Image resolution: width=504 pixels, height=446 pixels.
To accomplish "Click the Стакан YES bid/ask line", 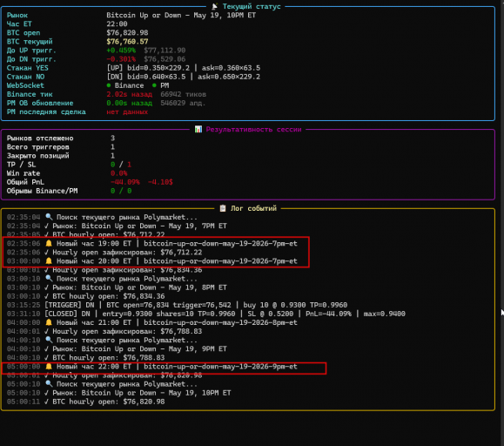I will point(184,68).
